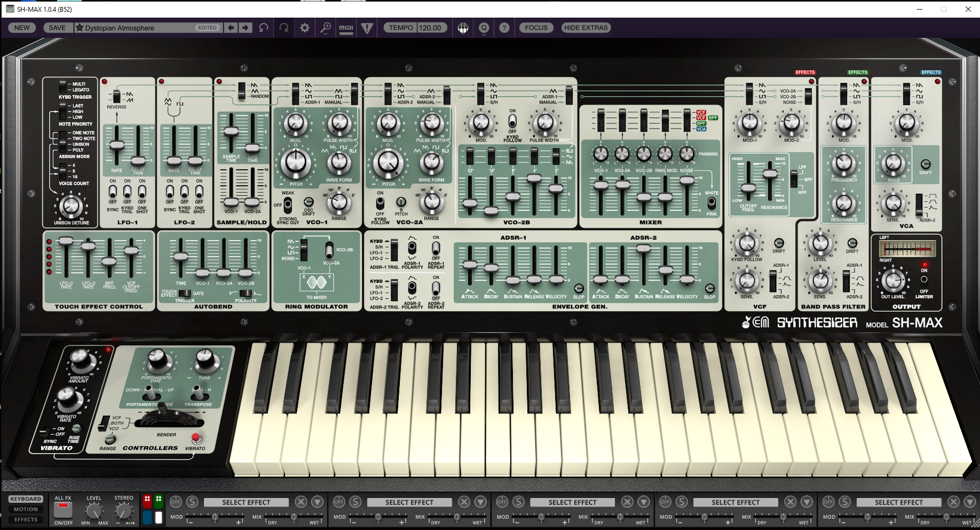Click the undo arrow icon
This screenshot has width=980, height=530.
[264, 28]
